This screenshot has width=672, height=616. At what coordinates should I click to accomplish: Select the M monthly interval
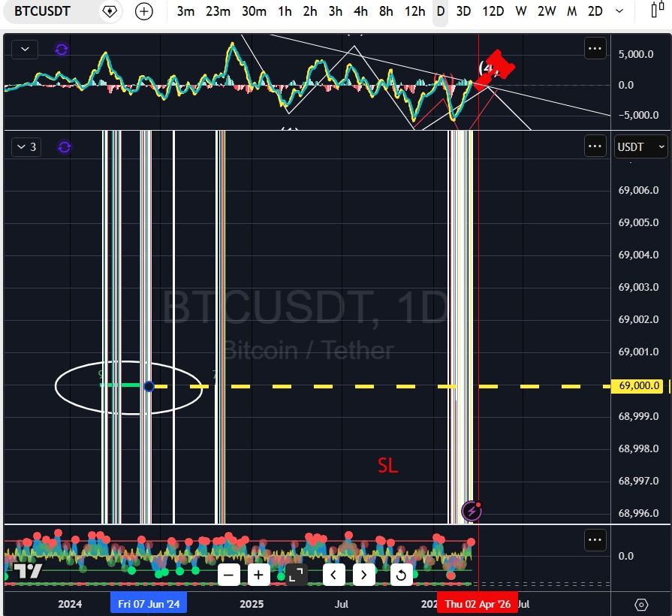point(571,11)
